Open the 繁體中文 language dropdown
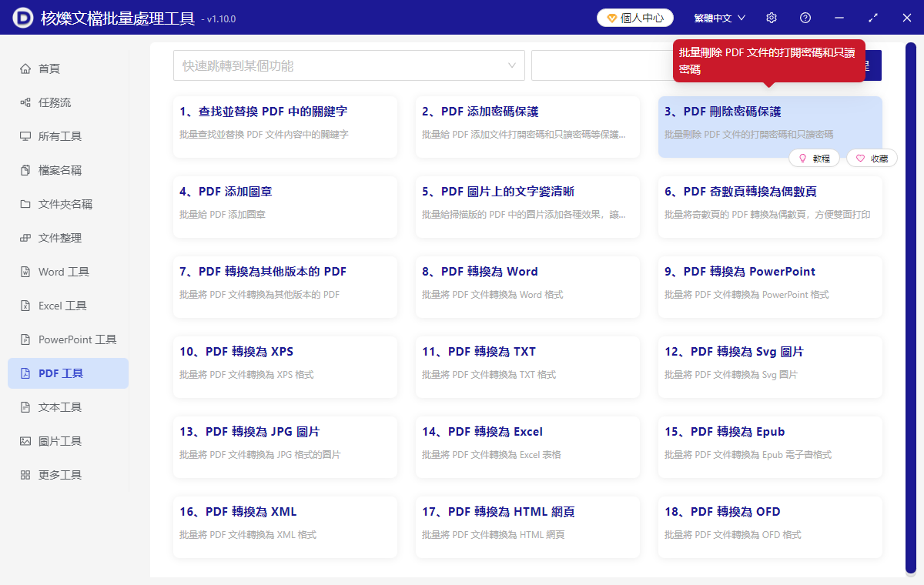This screenshot has width=924, height=585. [720, 18]
